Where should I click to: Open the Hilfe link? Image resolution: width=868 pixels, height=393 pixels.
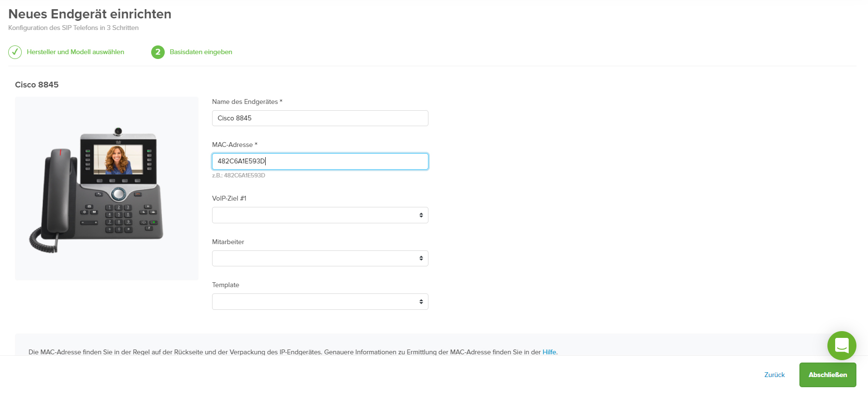549,352
